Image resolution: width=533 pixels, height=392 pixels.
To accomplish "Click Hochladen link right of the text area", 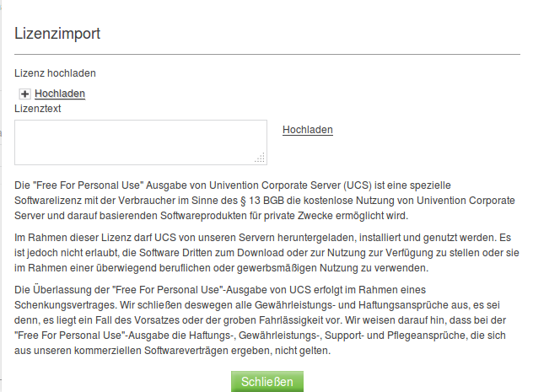I will pyautogui.click(x=308, y=130).
